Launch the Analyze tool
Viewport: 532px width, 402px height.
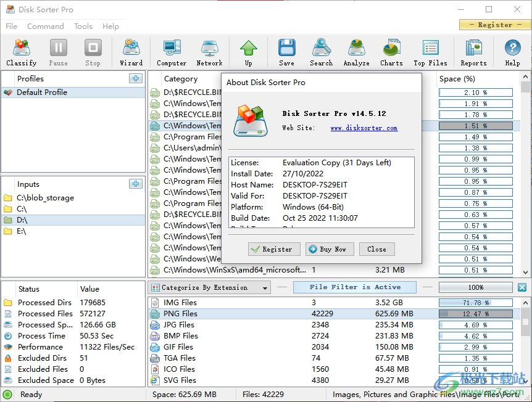357,52
